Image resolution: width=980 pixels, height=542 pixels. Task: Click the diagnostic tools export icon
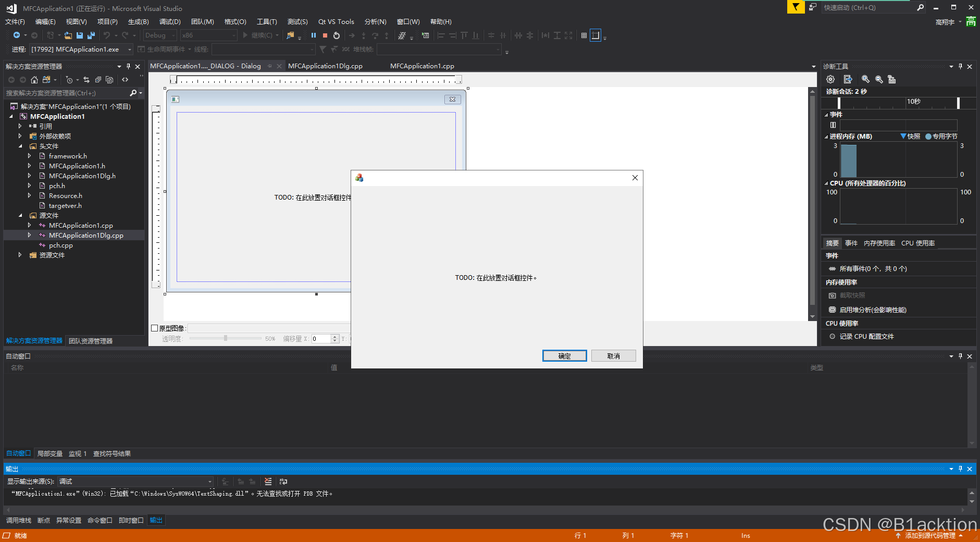848,79
